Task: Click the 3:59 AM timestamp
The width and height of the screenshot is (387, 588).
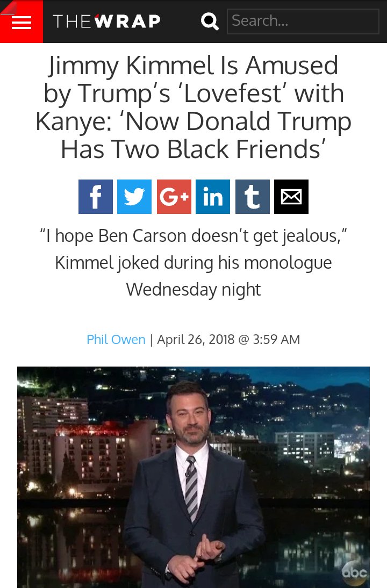Action: point(276,339)
